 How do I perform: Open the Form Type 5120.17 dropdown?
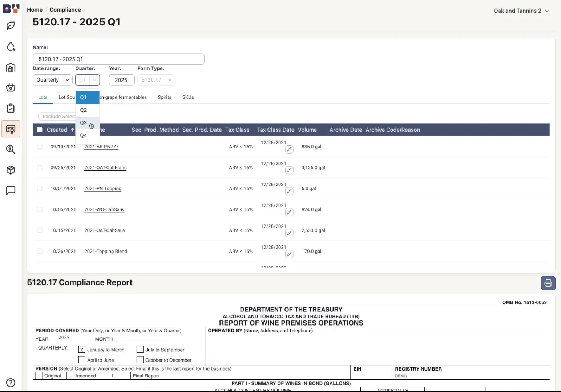point(156,80)
